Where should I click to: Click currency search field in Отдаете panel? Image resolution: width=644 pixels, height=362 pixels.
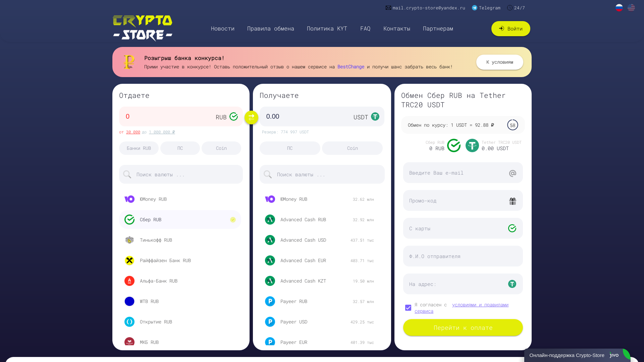(181, 174)
